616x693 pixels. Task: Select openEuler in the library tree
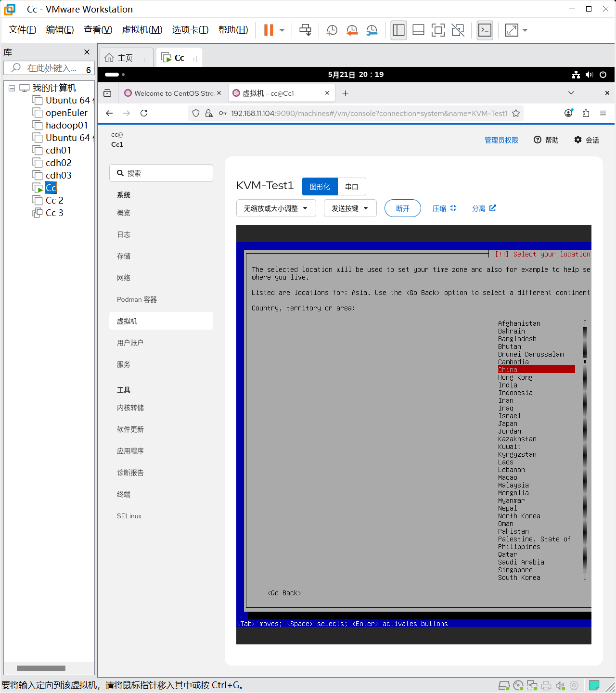pyautogui.click(x=66, y=113)
